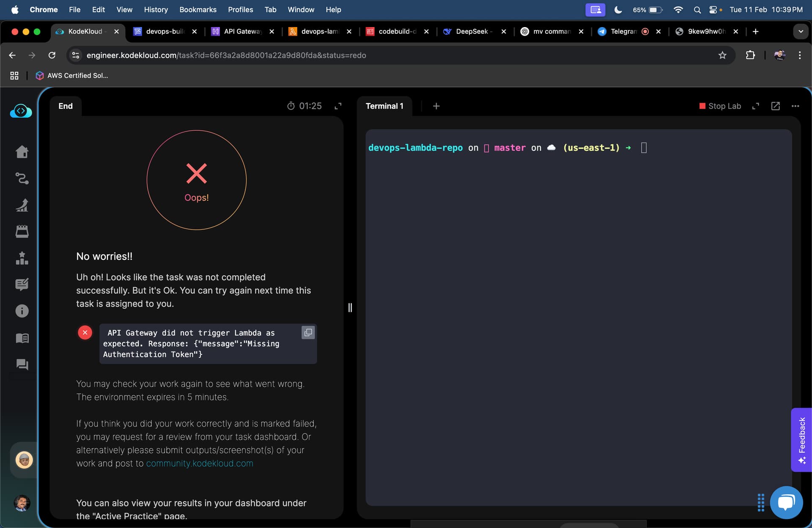Copy the API Gateway error message

[x=308, y=333]
